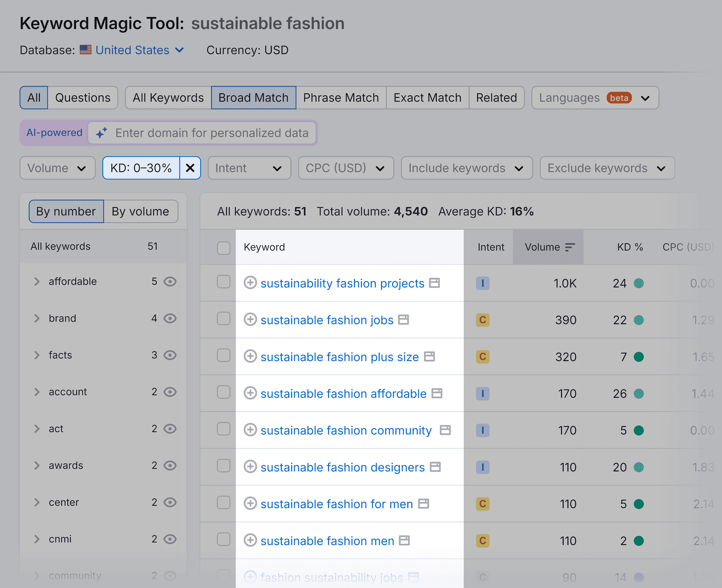Open SERP icon for sustainable fashion men
This screenshot has width=722, height=588.
pos(404,541)
